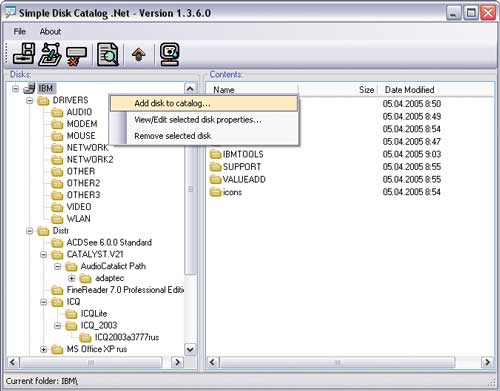Click the Current folder status bar text

(x=42, y=381)
